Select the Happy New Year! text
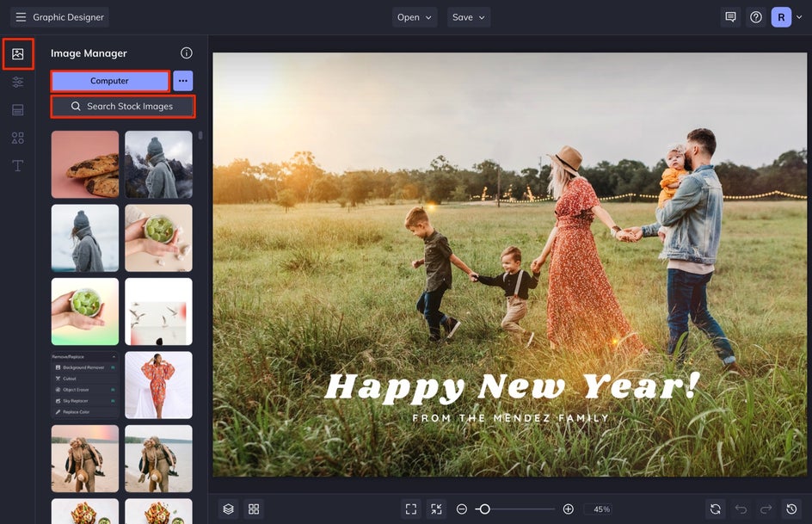The image size is (812, 524). point(513,387)
